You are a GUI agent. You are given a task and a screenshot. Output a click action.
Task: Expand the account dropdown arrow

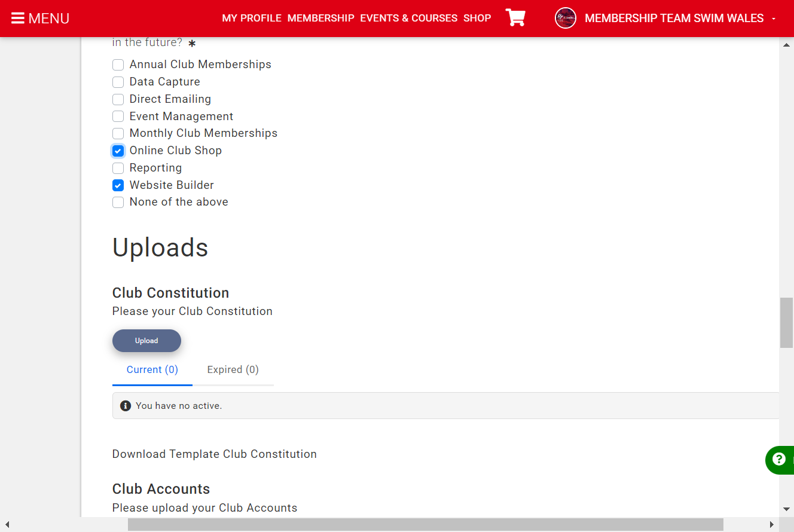774,19
